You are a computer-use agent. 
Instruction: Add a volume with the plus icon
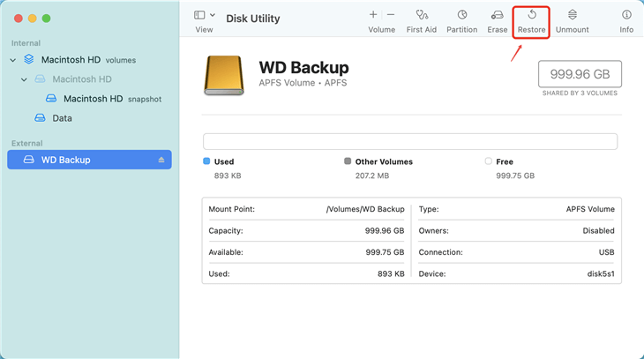click(x=373, y=15)
